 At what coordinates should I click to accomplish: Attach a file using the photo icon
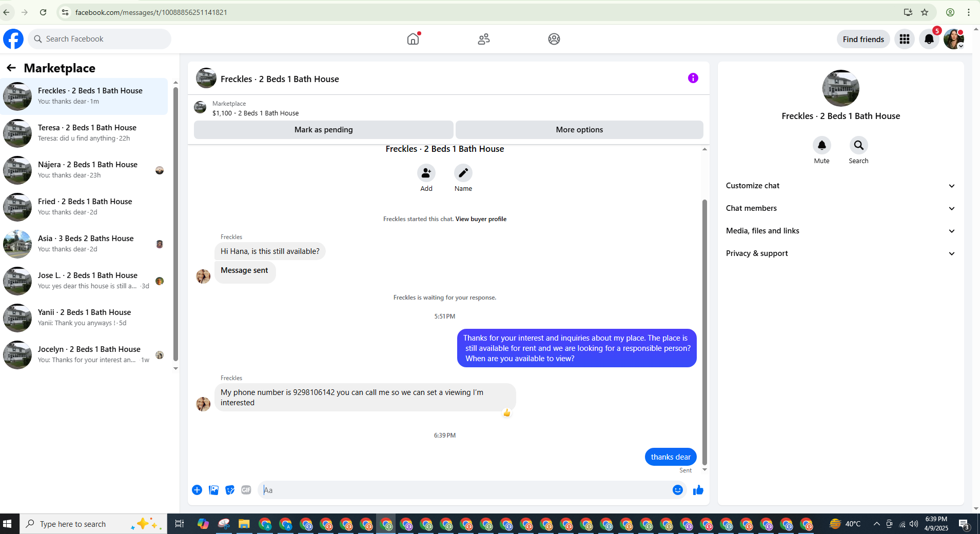point(214,490)
